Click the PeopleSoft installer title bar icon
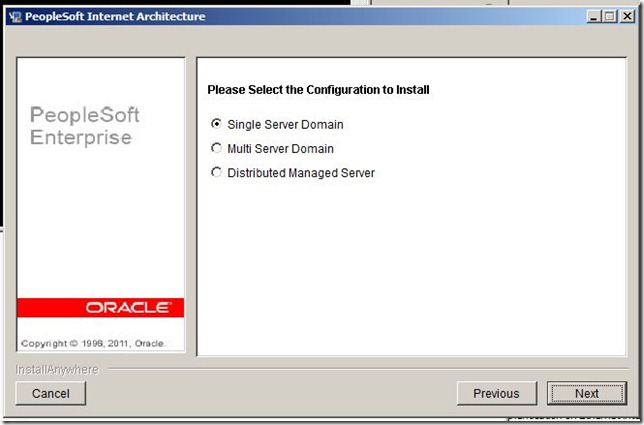Image resolution: width=644 pixels, height=425 pixels. coord(15,16)
